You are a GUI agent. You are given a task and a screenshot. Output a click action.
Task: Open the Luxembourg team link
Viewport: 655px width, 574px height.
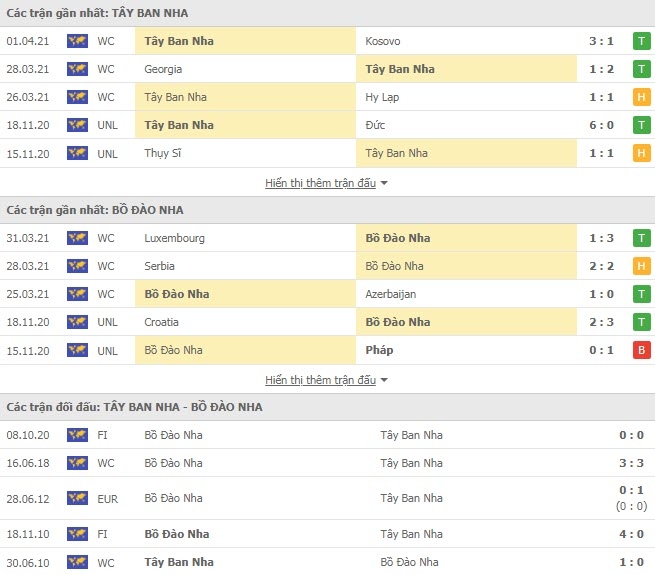tap(175, 238)
